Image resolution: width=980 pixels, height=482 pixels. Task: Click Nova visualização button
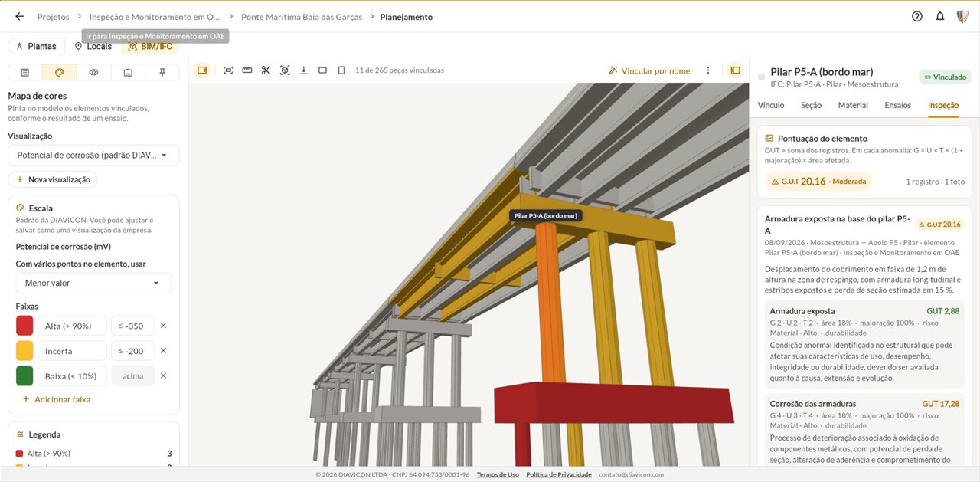(53, 179)
